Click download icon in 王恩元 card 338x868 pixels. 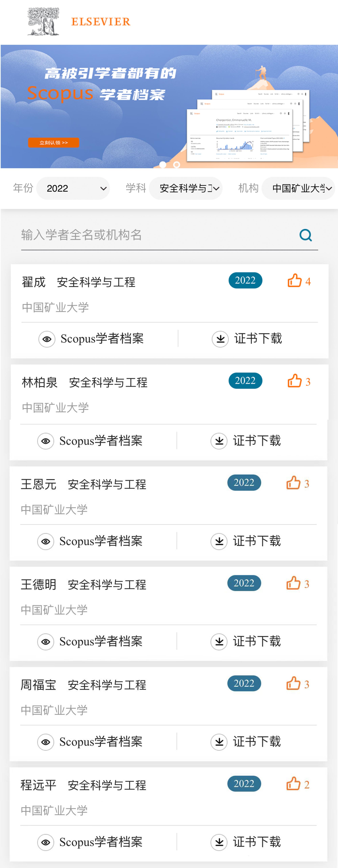point(219,541)
